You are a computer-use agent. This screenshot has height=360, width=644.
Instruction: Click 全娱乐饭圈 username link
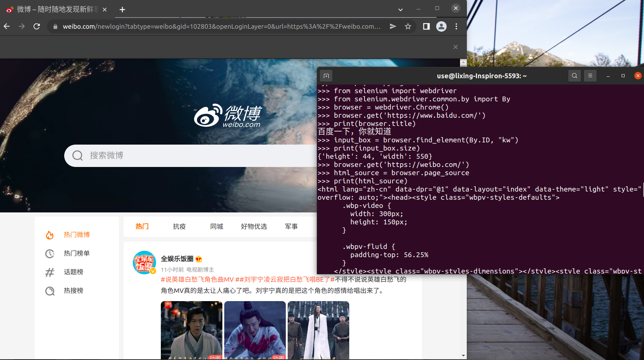coord(177,259)
